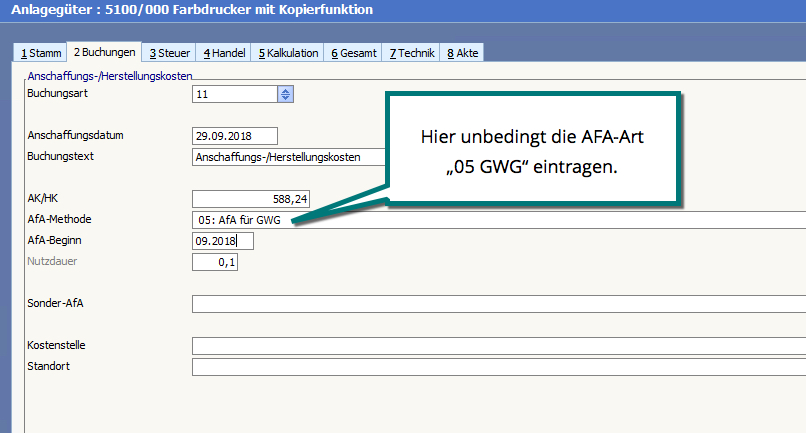Click the Anschaffungsdatum date field
Screen dimensions: 806x433
[x=234, y=136]
